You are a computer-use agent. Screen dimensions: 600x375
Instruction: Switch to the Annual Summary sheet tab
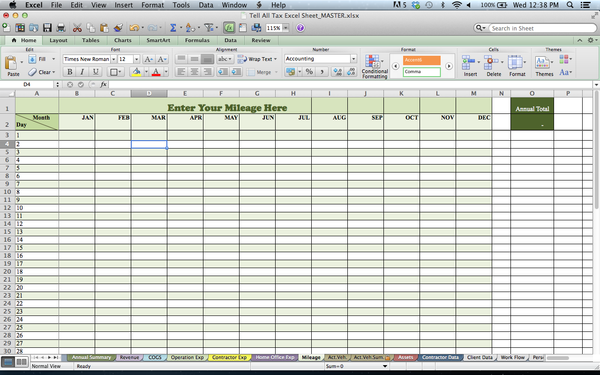pyautogui.click(x=91, y=357)
